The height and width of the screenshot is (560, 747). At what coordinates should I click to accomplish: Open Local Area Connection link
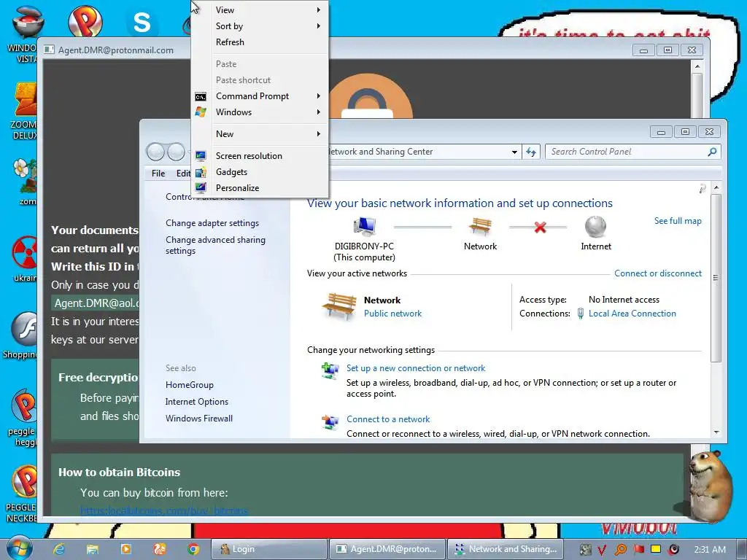tap(632, 314)
